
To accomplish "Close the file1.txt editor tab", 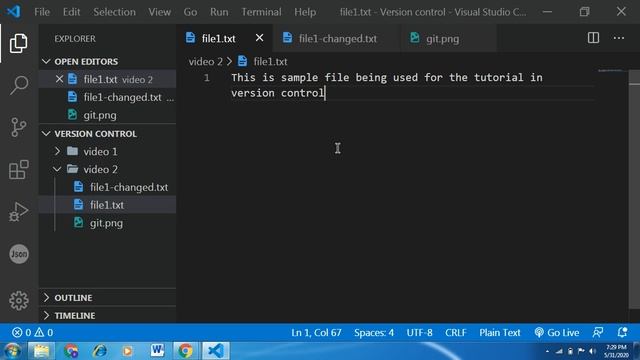I will pos(259,38).
